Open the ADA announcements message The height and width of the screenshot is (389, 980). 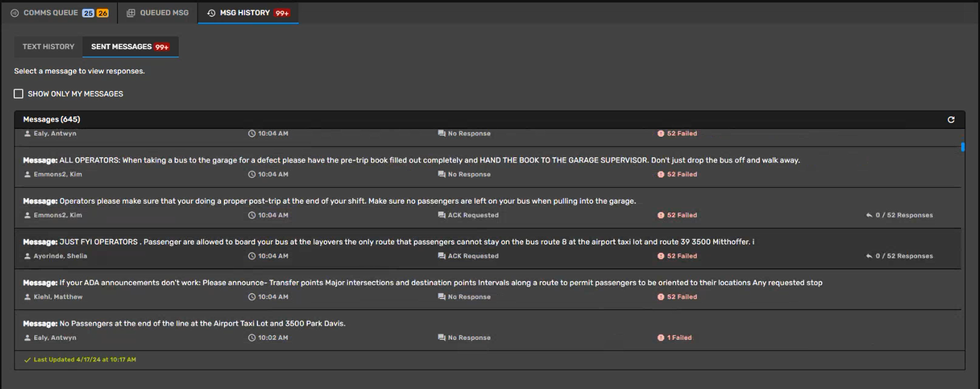click(x=440, y=282)
